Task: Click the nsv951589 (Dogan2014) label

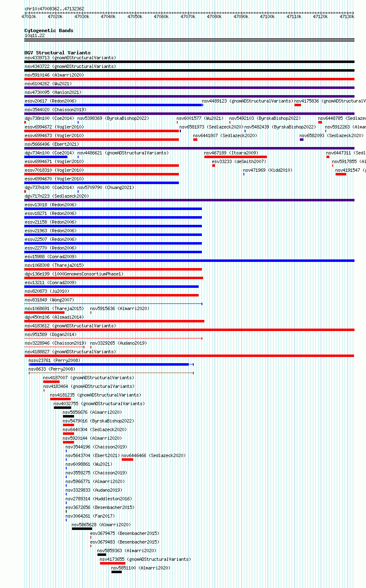Action: [x=51, y=334]
